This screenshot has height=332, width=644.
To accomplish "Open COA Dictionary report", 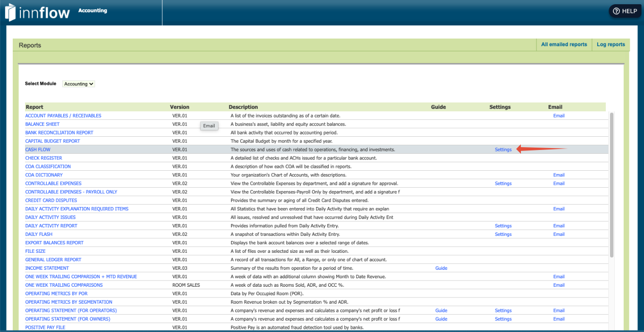I will coord(44,175).
